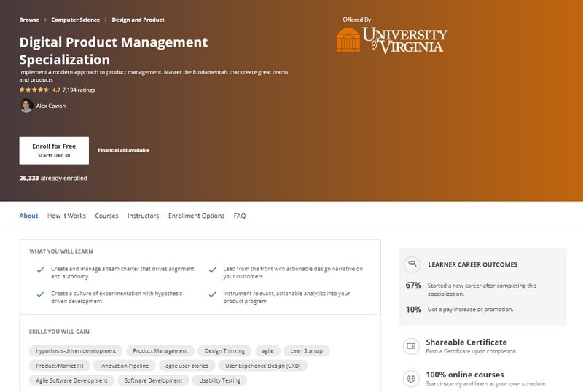Click the Enroll for Free button
Screen dimensions: 583x392
[54, 150]
